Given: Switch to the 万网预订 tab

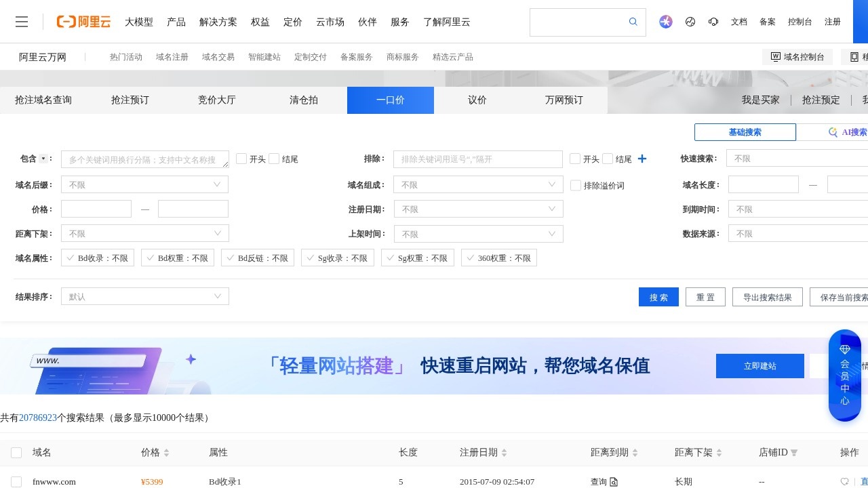Looking at the screenshot, I should [564, 100].
